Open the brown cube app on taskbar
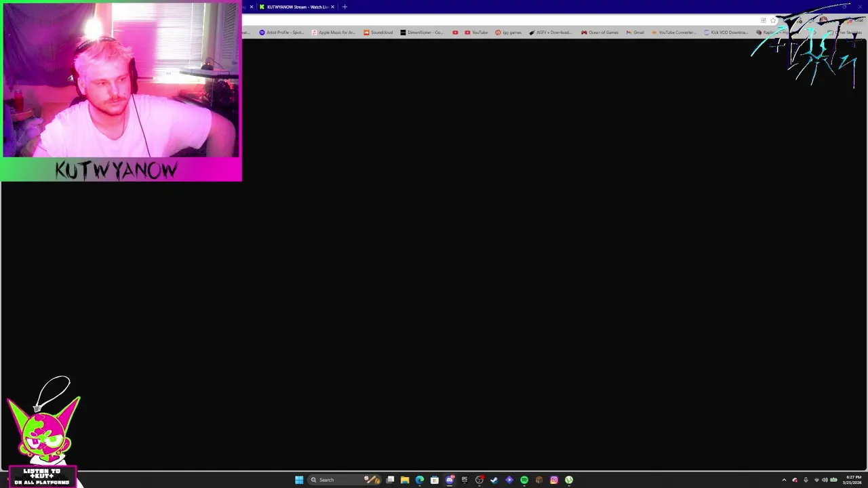The width and height of the screenshot is (868, 488). (x=539, y=480)
